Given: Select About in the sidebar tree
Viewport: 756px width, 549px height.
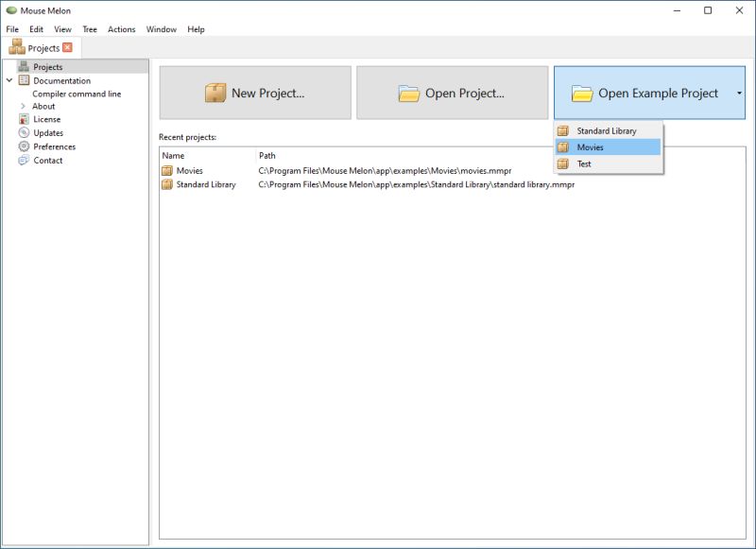Looking at the screenshot, I should pyautogui.click(x=43, y=106).
